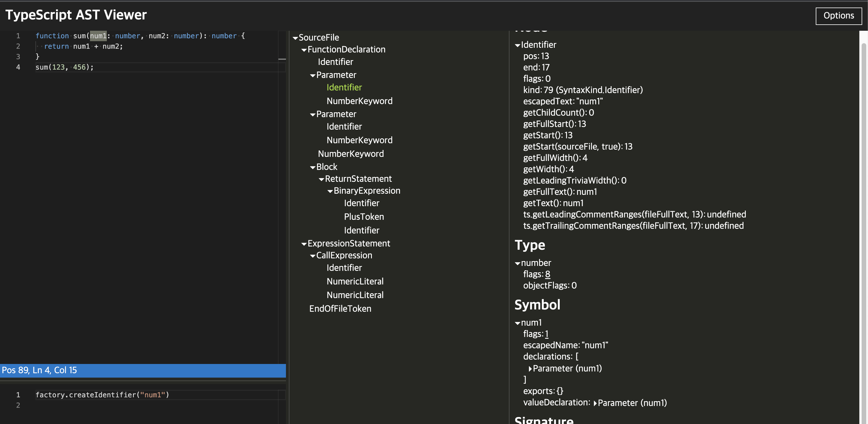Select the EndOfFileToken node
This screenshot has height=424, width=868.
click(340, 309)
